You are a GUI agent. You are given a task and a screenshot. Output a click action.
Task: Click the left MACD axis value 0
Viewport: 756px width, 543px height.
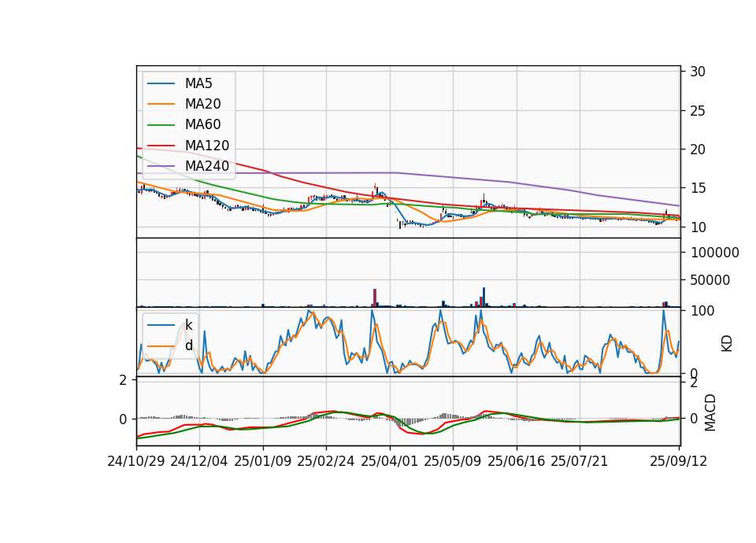pyautogui.click(x=123, y=419)
